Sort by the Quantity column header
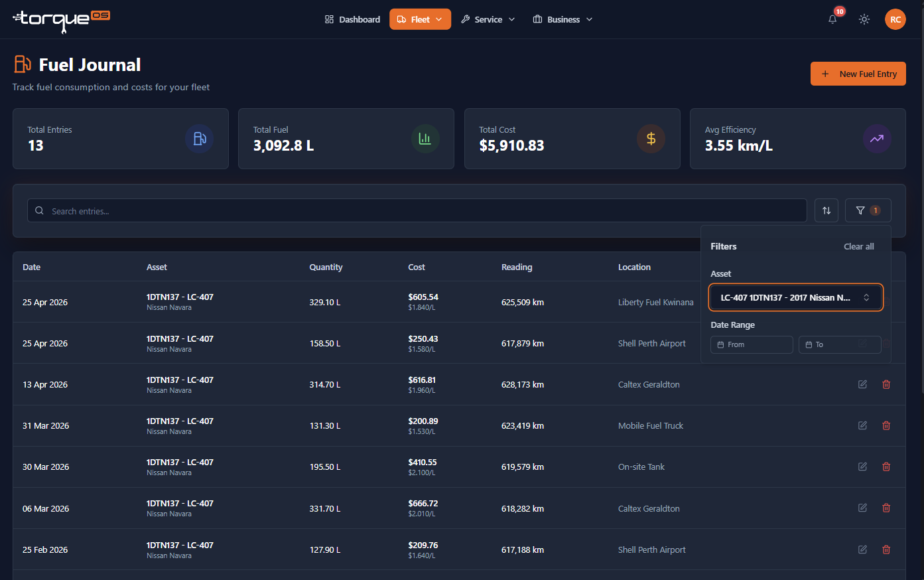The width and height of the screenshot is (924, 580). [x=326, y=267]
